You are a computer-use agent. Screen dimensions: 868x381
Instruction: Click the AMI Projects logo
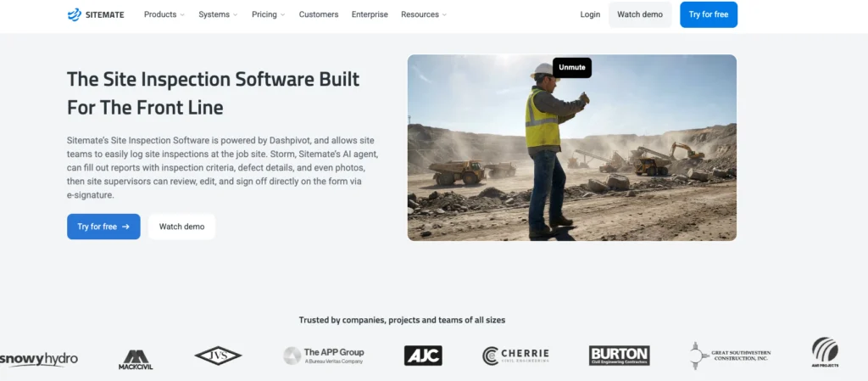tap(825, 353)
